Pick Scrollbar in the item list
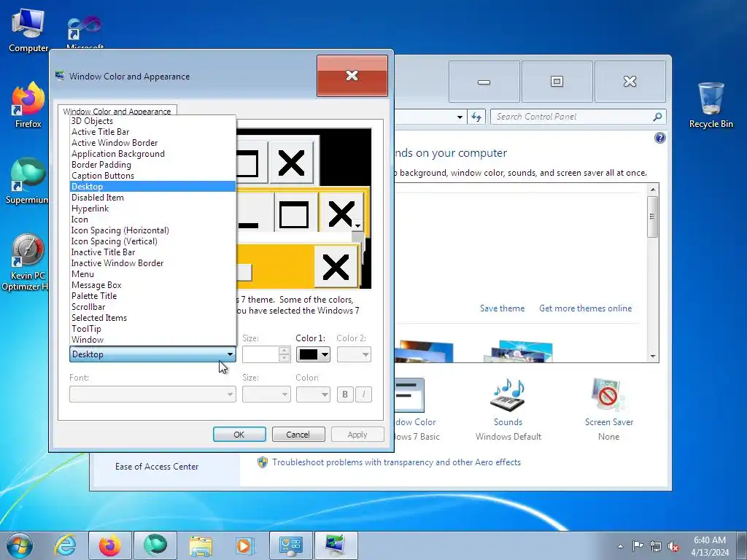The image size is (747, 560). click(x=152, y=307)
